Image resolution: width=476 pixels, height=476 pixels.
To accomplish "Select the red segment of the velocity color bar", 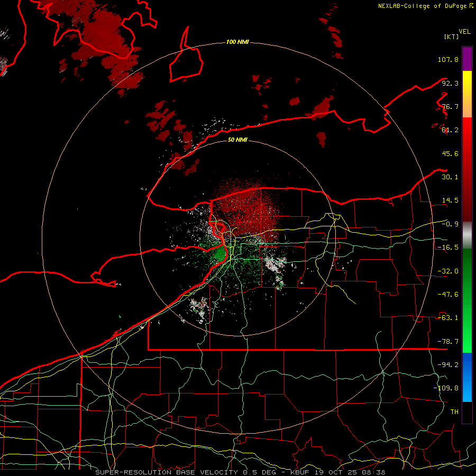I will [x=467, y=169].
